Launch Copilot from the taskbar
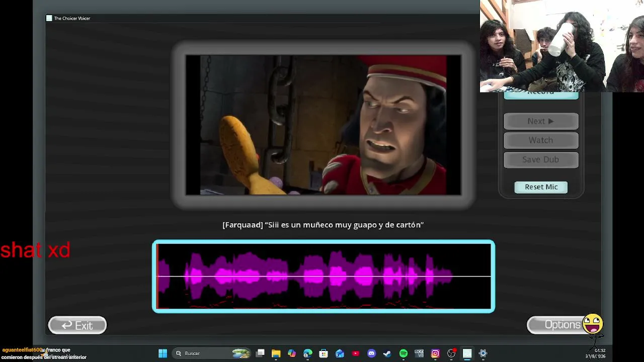 tap(292, 353)
